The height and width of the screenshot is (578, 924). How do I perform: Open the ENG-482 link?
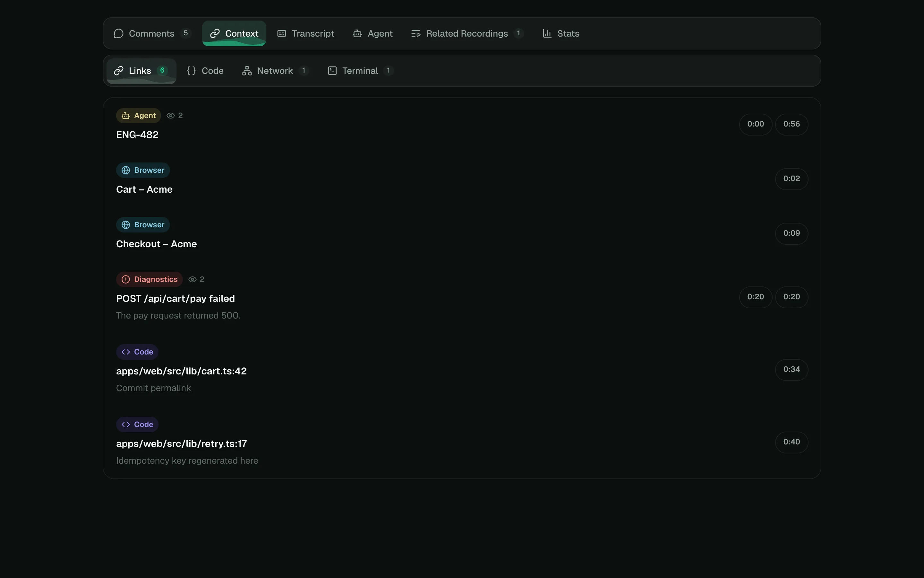(x=137, y=135)
